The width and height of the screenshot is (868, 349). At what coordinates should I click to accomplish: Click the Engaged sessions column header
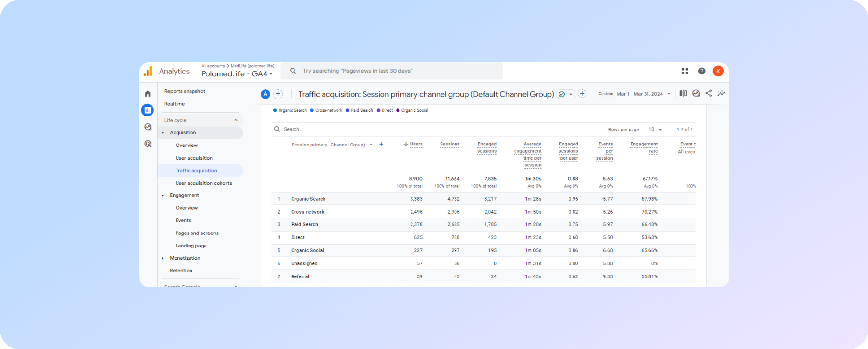pyautogui.click(x=487, y=147)
